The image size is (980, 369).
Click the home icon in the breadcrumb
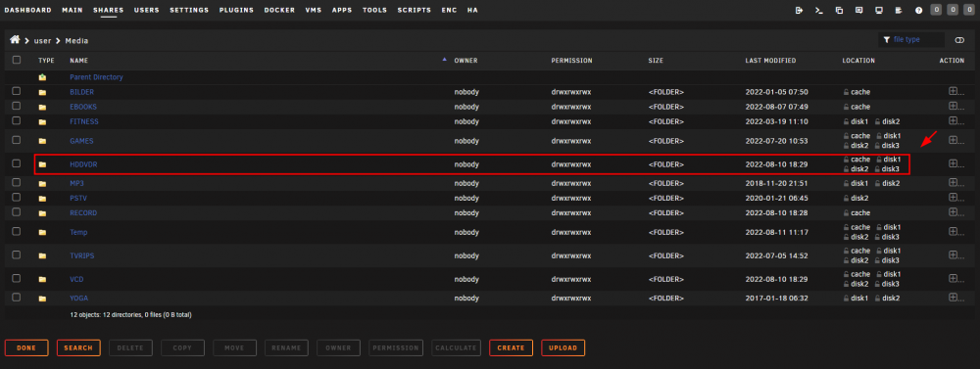tap(15, 40)
